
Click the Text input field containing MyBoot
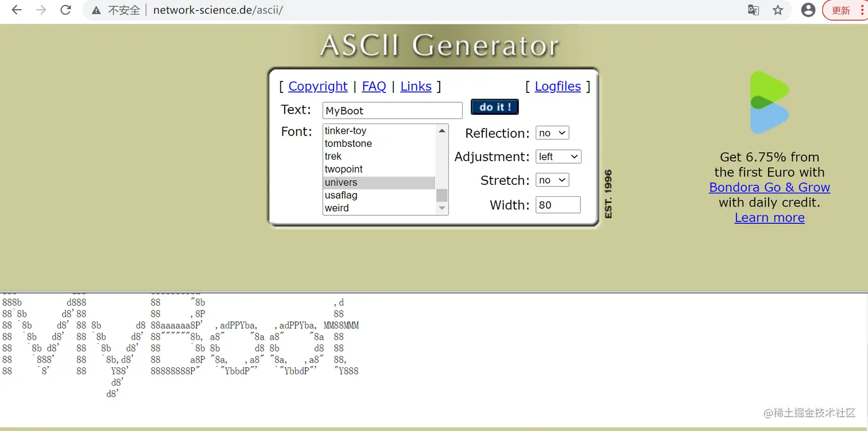pos(393,111)
